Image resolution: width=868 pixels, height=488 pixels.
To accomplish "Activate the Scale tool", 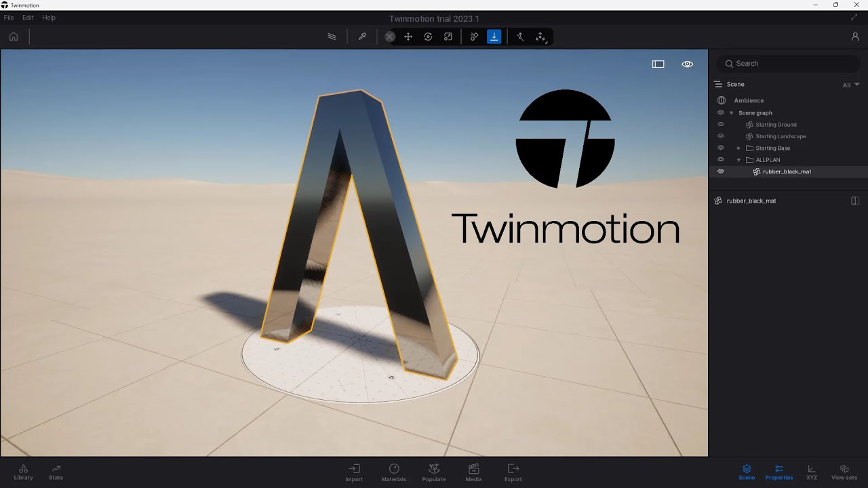I will [x=448, y=37].
